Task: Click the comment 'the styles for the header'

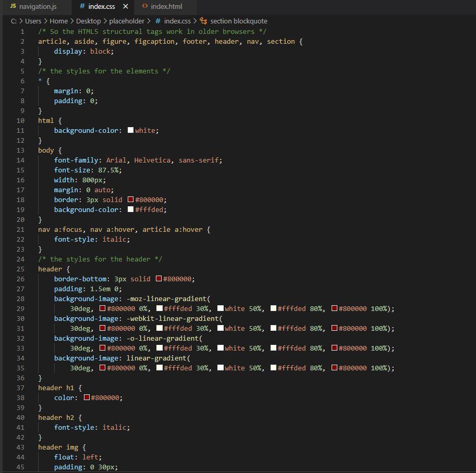Action: pyautogui.click(x=100, y=259)
